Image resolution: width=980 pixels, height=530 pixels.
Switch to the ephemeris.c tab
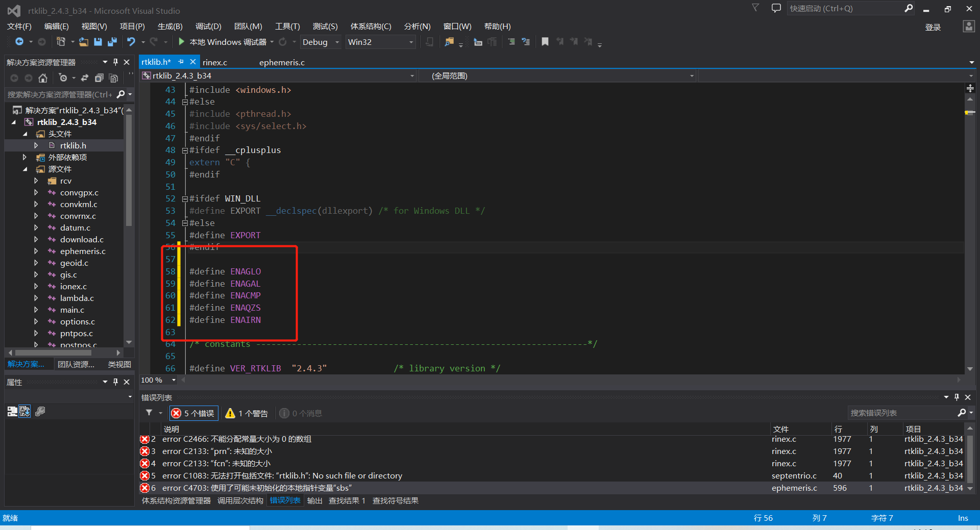[281, 62]
